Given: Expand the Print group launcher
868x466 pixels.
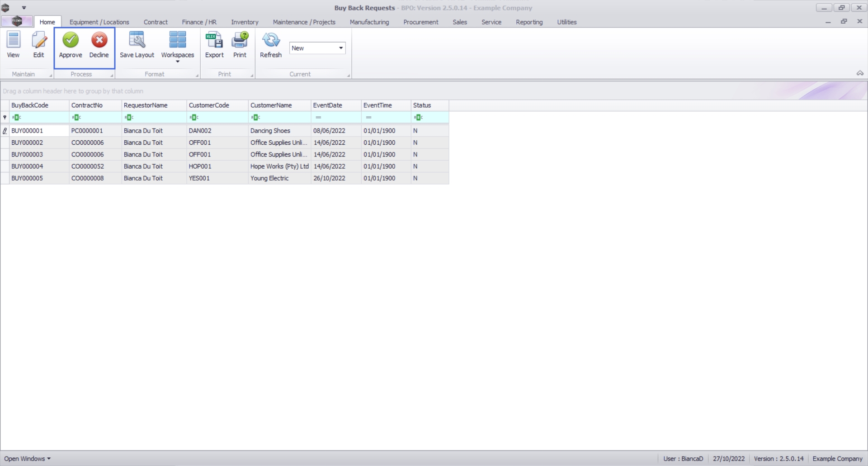Looking at the screenshot, I should (252, 76).
